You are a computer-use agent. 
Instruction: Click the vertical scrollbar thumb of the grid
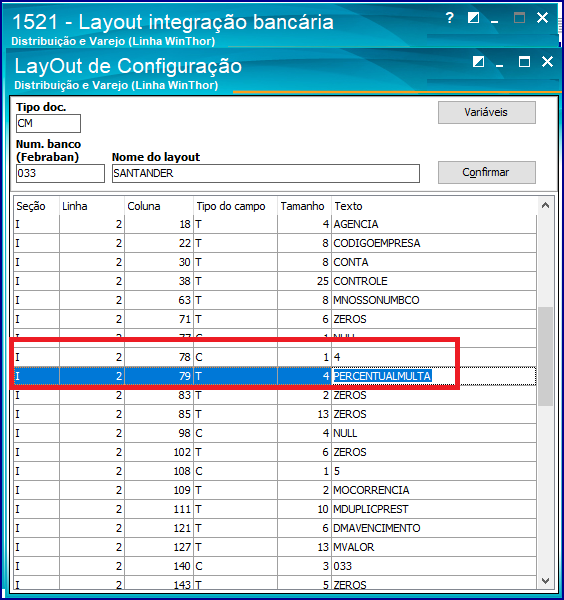click(x=545, y=356)
